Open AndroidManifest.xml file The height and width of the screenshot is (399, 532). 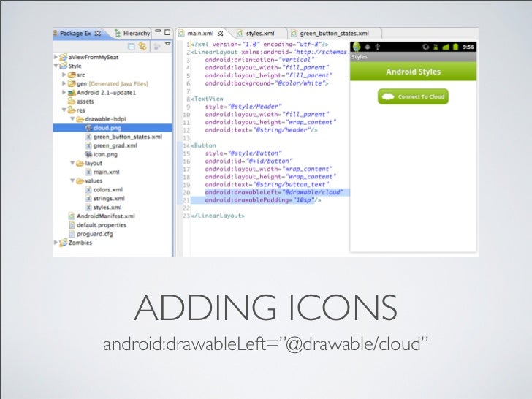tap(105, 216)
